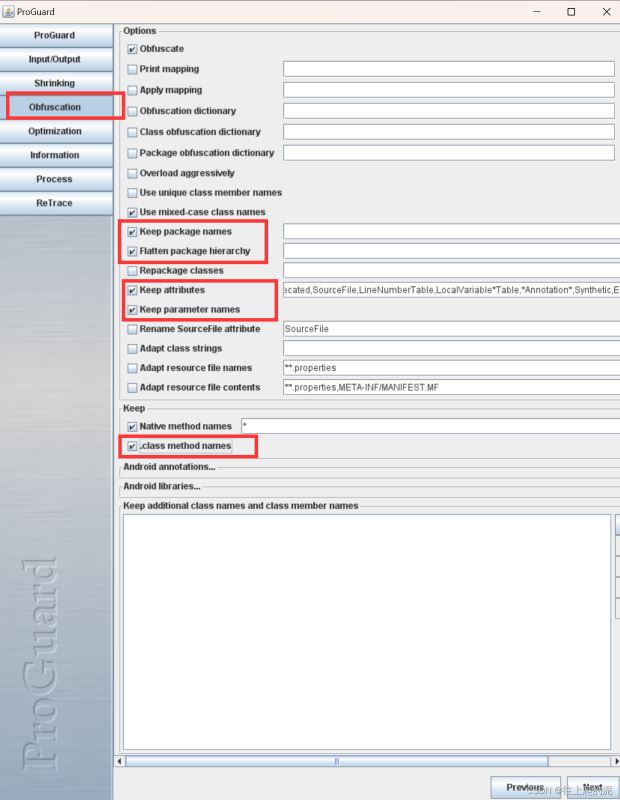Close the ProGuard window
This screenshot has height=800, width=620.
(x=607, y=11)
